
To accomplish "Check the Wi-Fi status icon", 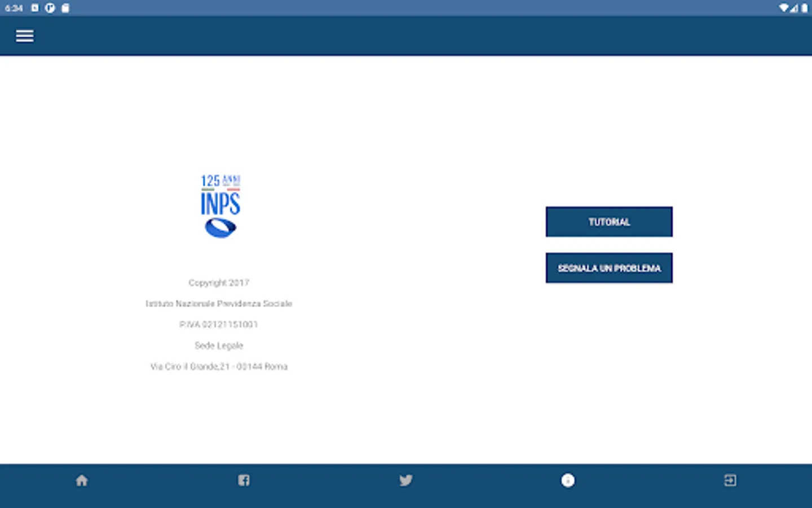I will click(x=784, y=8).
